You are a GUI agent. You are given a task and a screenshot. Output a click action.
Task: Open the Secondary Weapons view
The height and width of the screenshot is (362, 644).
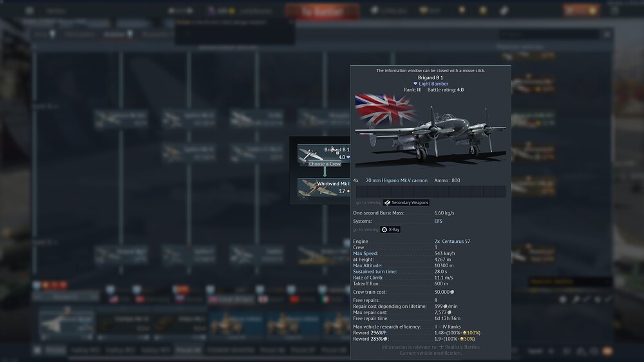click(406, 202)
